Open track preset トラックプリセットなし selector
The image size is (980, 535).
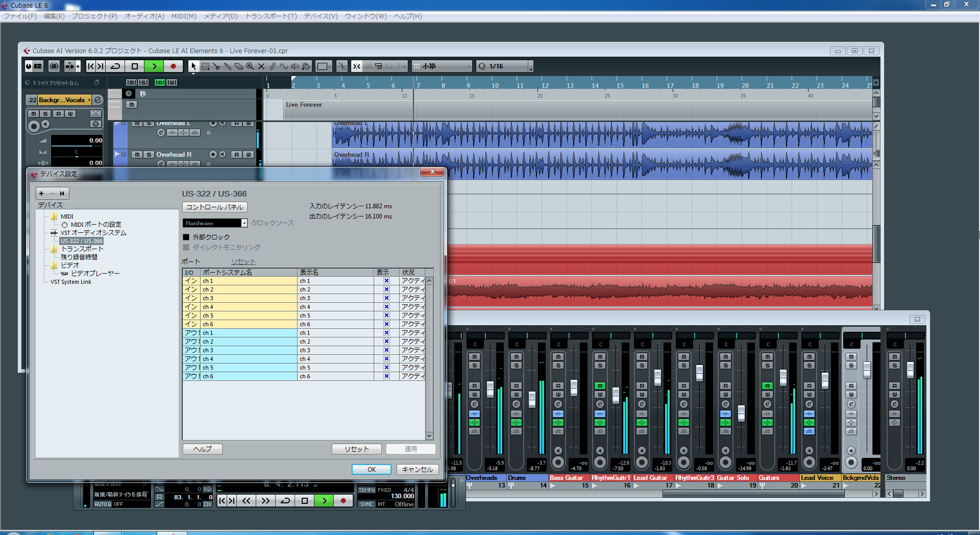point(56,83)
